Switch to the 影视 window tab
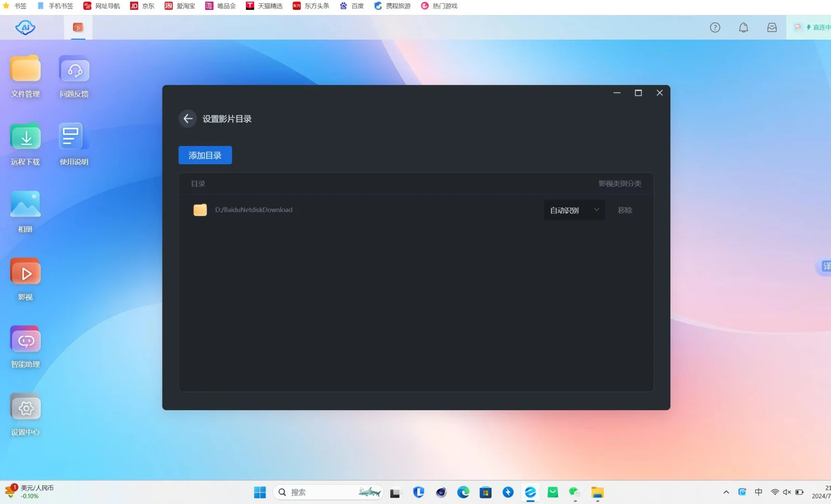This screenshot has height=504, width=831. [77, 27]
